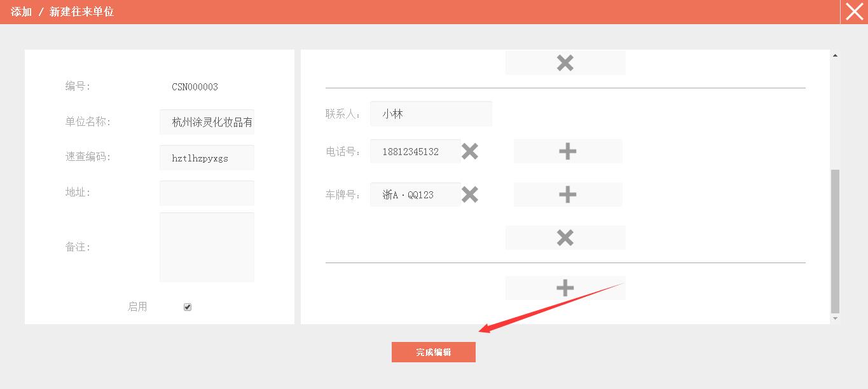Edit the 单位名称 field

(207, 122)
